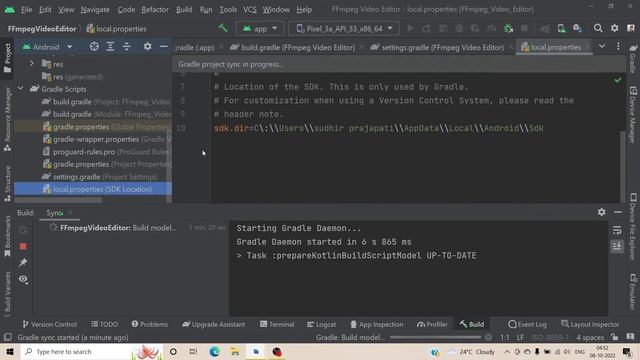The height and width of the screenshot is (360, 640).
Task: Stop the Gradle sync with red square
Action: click(23, 246)
